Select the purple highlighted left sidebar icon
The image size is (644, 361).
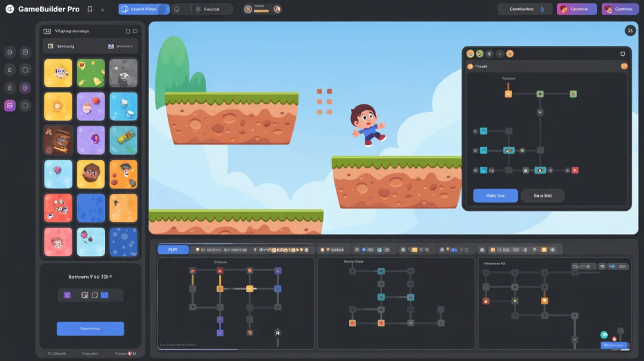tap(9, 106)
